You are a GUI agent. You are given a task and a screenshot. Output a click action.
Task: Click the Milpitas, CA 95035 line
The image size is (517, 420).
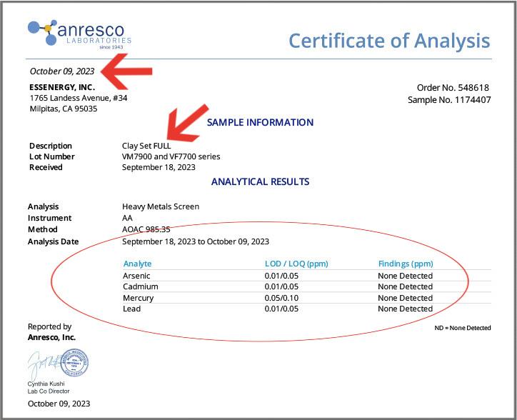tap(64, 109)
